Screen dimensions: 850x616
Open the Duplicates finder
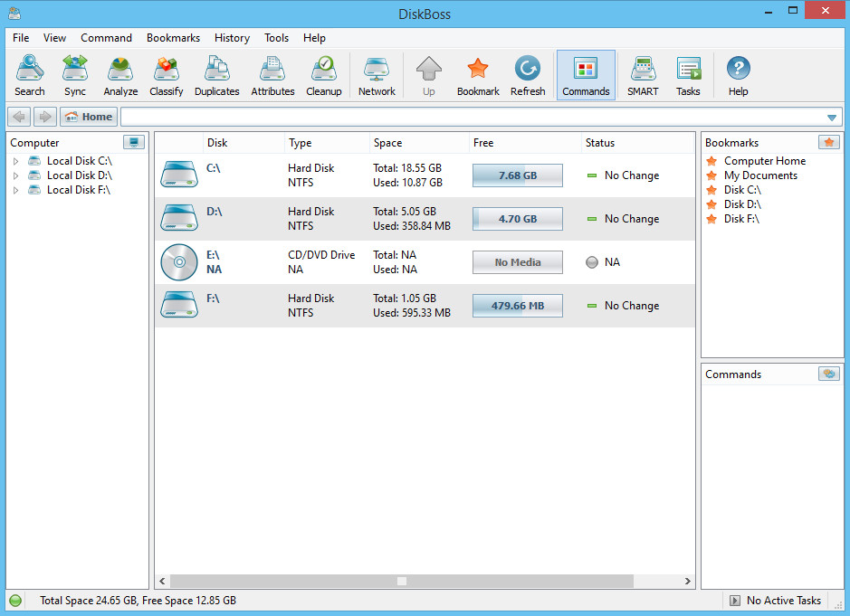tap(217, 75)
